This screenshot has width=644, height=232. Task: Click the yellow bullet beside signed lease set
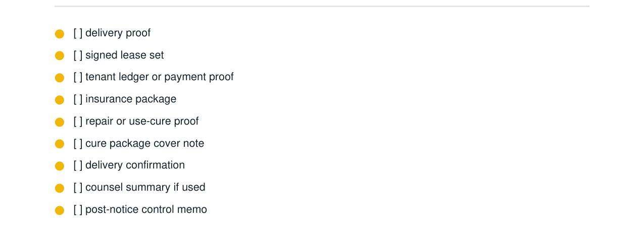60,56
